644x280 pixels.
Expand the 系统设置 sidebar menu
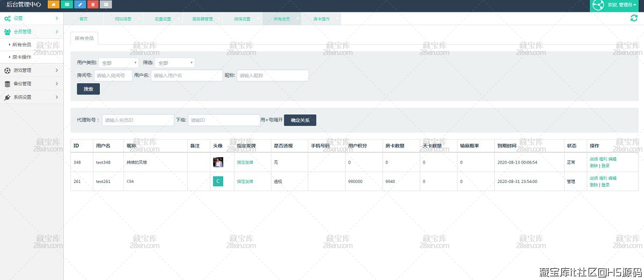click(x=32, y=97)
